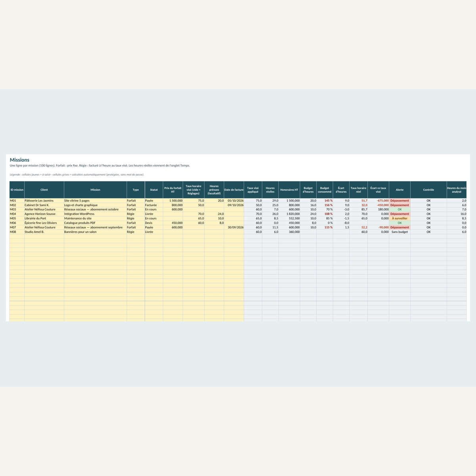Click the '156 %' budget consumed cell
The width and height of the screenshot is (476, 476).
[x=324, y=205]
